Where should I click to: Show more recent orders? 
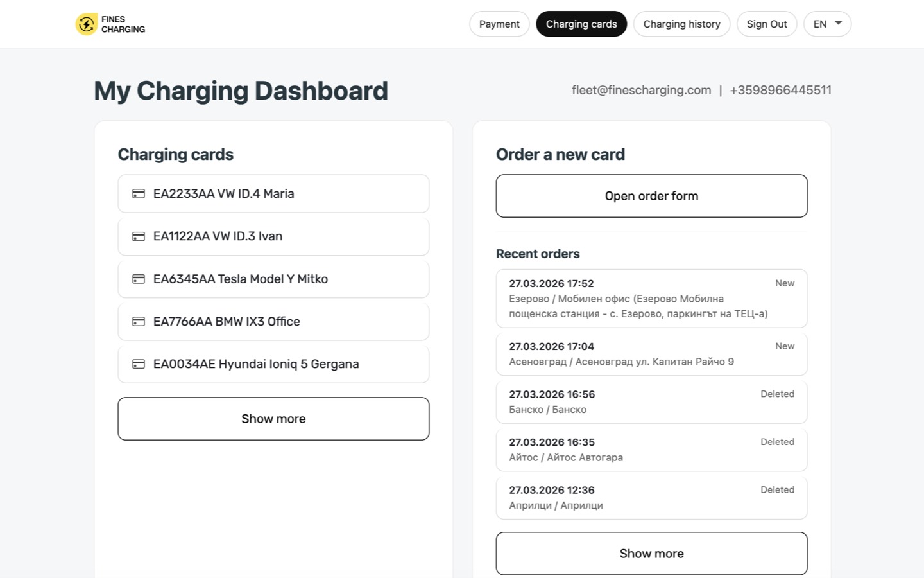[651, 553]
